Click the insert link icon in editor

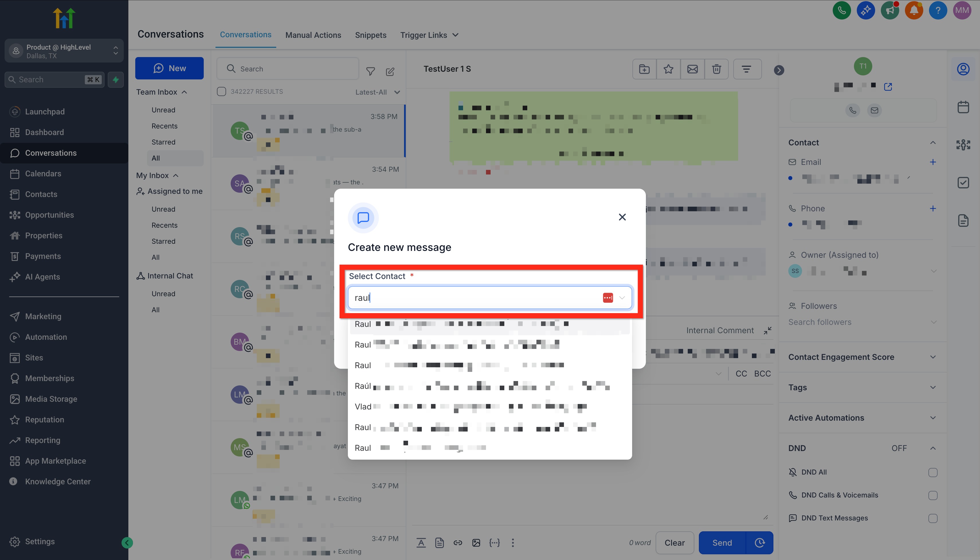tap(458, 543)
